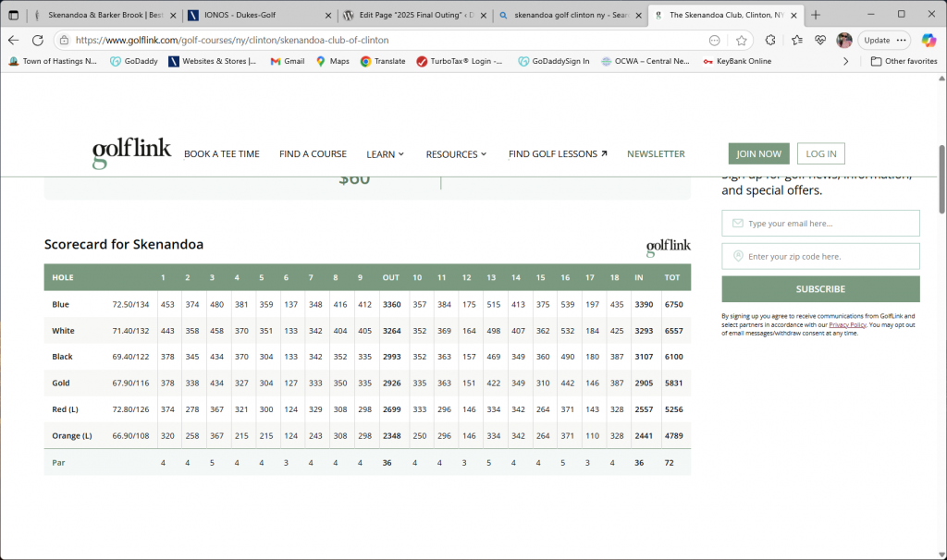Click the SUBSCRIBE button
This screenshot has height=560, width=947.
(820, 288)
